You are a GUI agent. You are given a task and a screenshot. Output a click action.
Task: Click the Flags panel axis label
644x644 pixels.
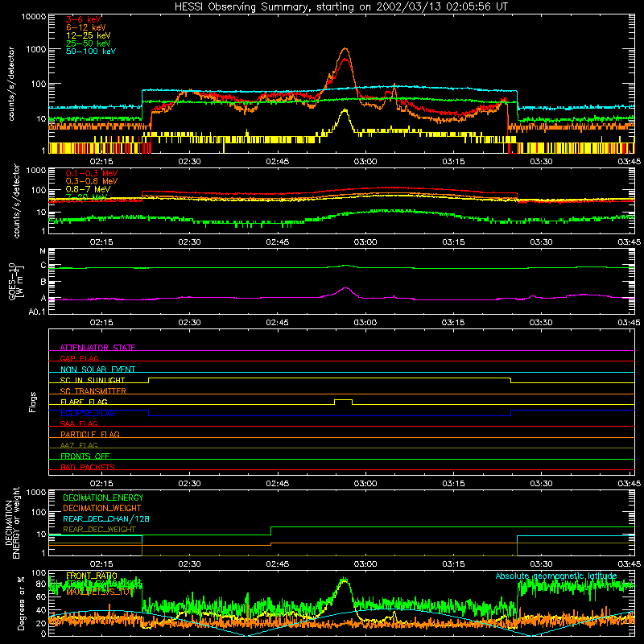click(x=32, y=402)
